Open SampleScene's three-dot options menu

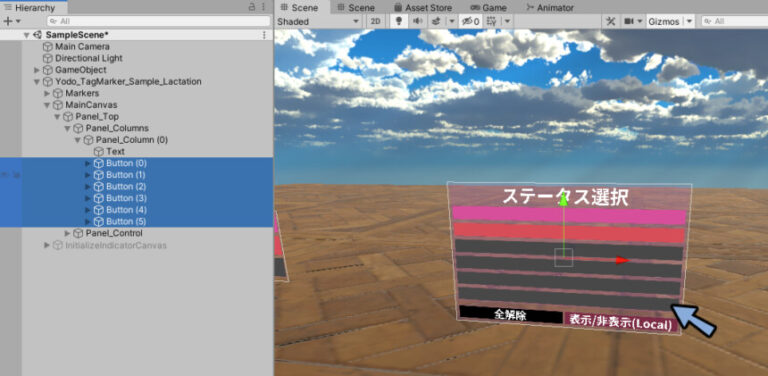click(x=264, y=35)
